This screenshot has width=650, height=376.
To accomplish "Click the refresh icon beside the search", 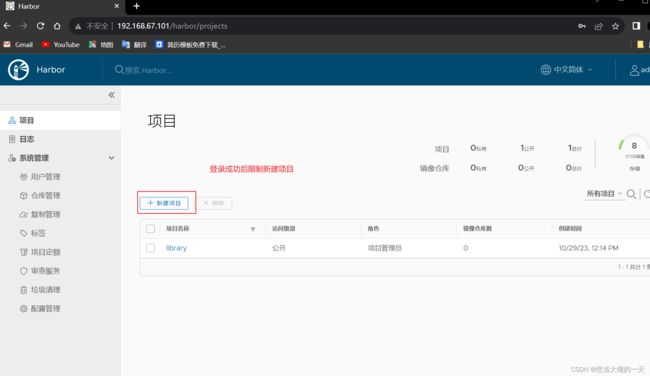I will (x=647, y=194).
